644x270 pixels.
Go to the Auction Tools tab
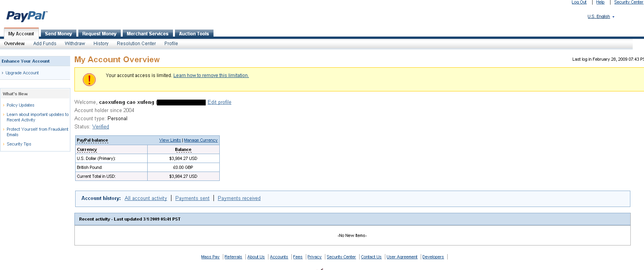pos(194,34)
